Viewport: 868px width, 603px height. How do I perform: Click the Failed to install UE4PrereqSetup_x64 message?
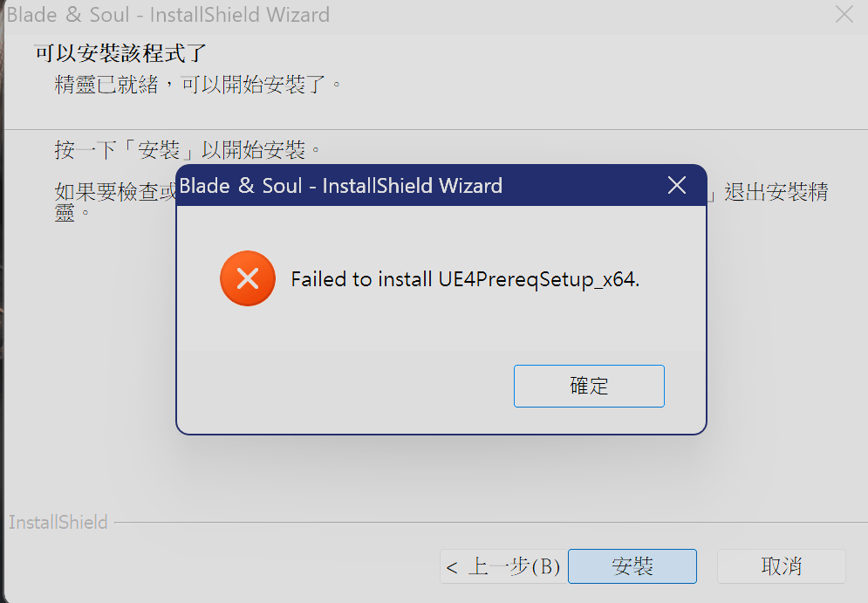(x=465, y=279)
